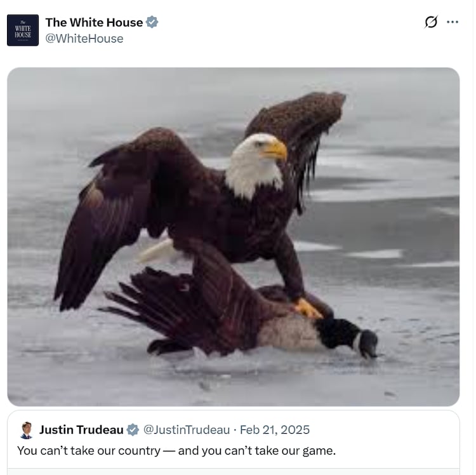Click the eagle's yellow talon on the goose
476x475 pixels.
click(x=307, y=308)
